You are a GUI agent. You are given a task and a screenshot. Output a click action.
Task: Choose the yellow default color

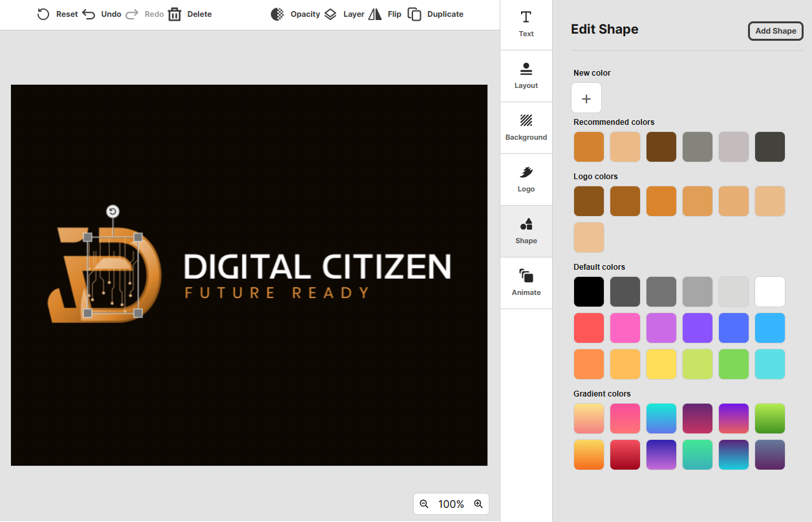[661, 364]
